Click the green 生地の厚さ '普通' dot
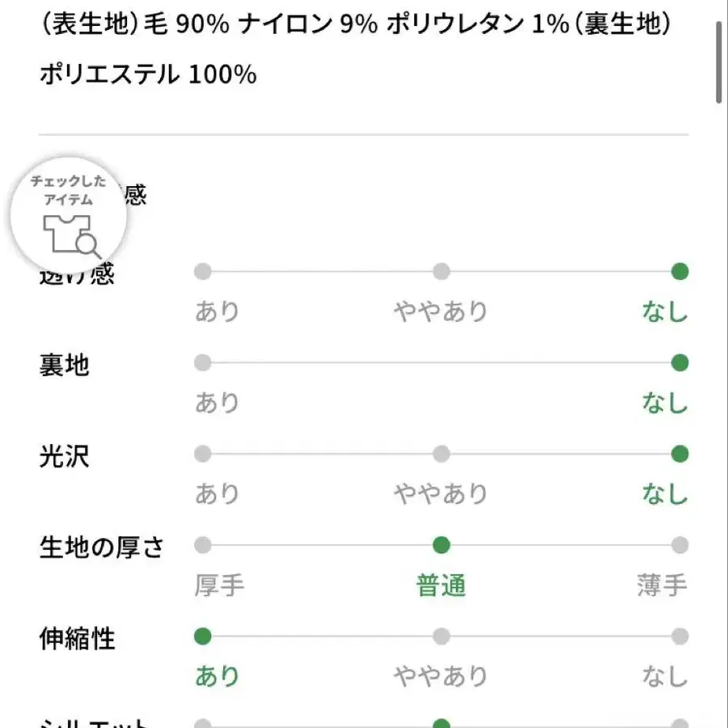This screenshot has height=728, width=728. [x=441, y=545]
